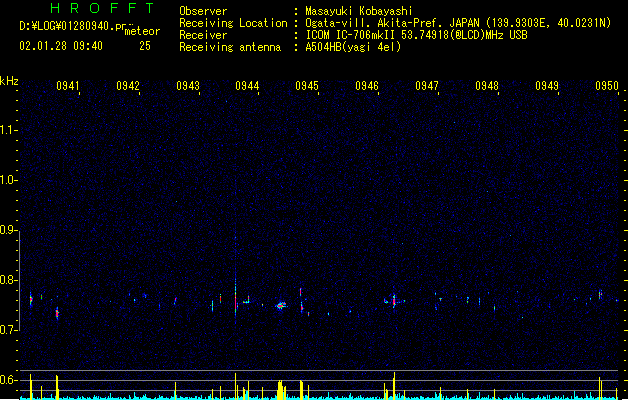Click the HROFFT title text
The image size is (629, 400).
(102, 8)
